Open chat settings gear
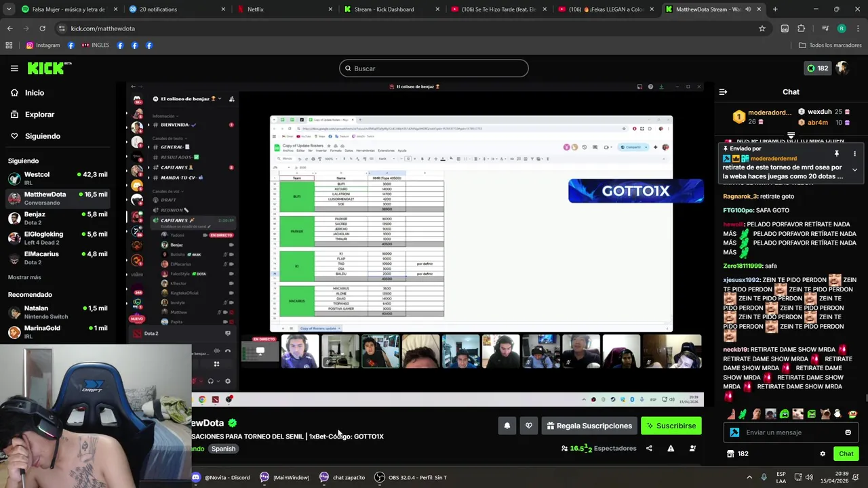Image resolution: width=868 pixels, height=488 pixels. click(x=823, y=453)
